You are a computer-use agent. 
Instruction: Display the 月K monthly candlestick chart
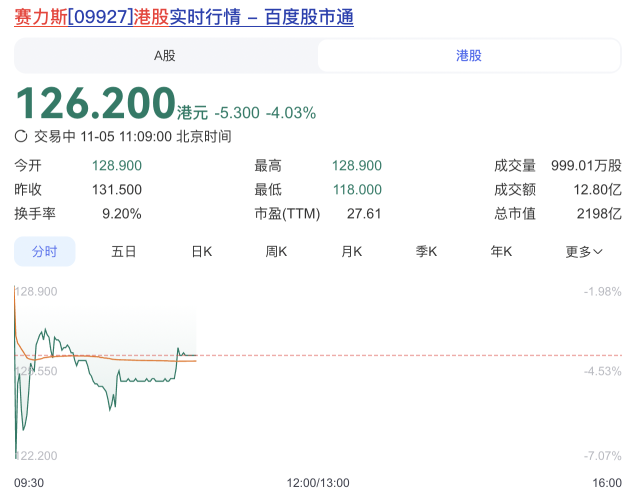point(352,252)
